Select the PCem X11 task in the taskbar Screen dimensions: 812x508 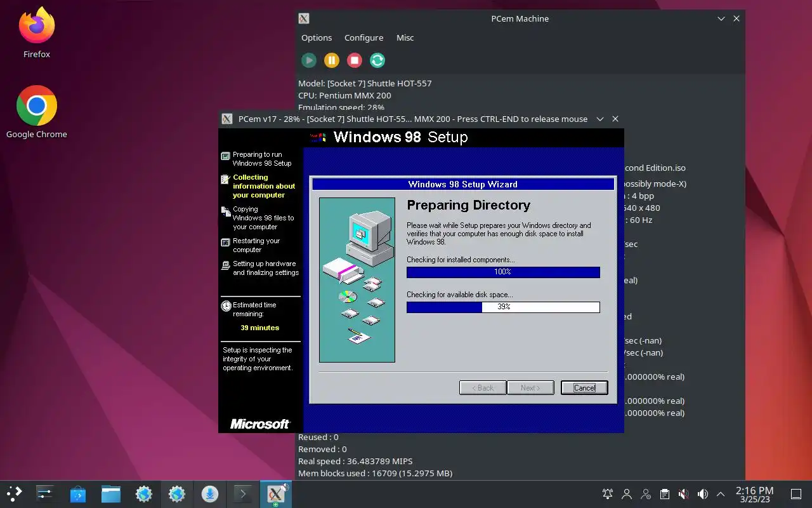(x=276, y=493)
